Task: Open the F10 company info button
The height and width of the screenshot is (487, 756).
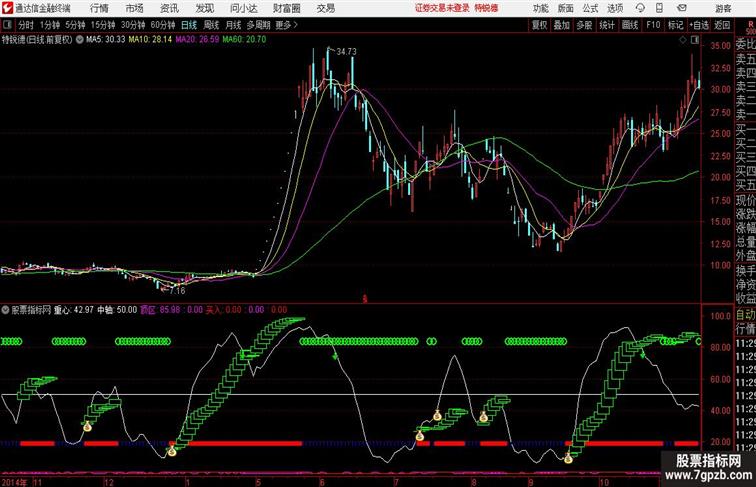Action: click(653, 25)
